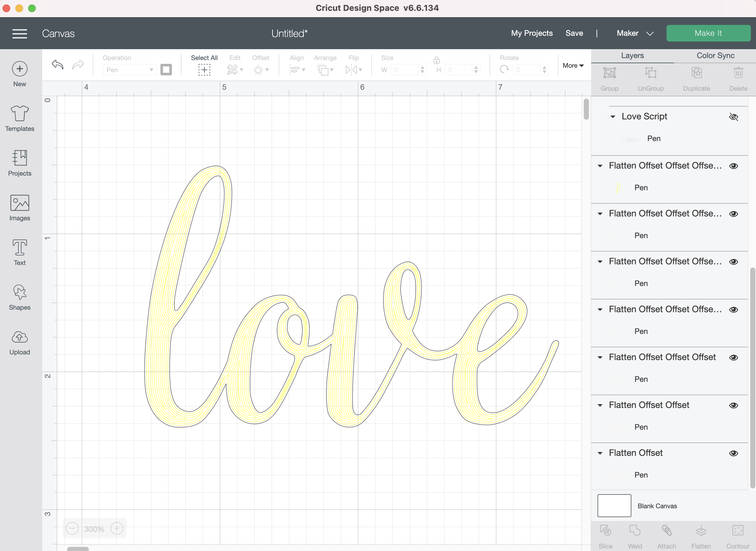Select the Text tool
The width and height of the screenshot is (756, 551).
point(20,248)
